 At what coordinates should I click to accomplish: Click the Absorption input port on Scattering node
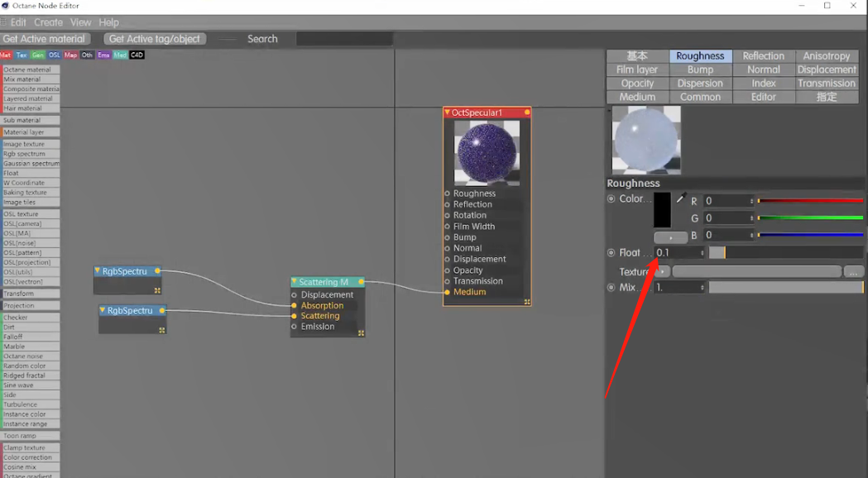(295, 305)
